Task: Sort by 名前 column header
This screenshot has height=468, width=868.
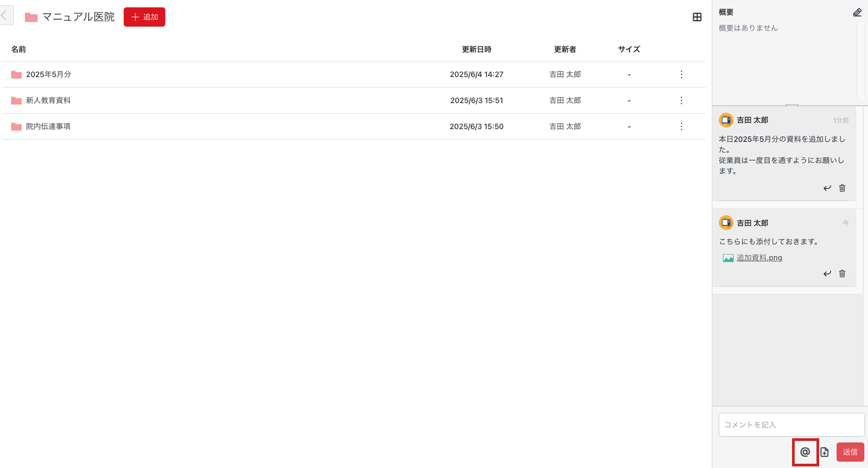Action: coord(19,49)
